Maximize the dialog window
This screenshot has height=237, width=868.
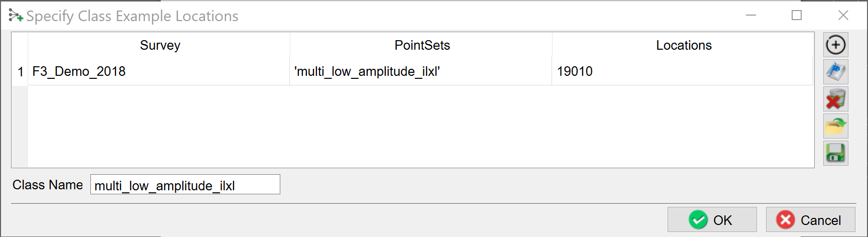[x=797, y=16]
